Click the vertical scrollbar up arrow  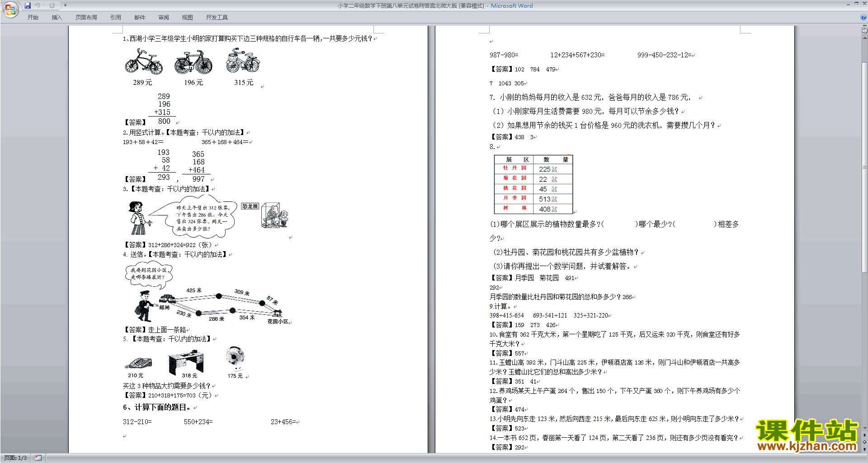[x=865, y=38]
